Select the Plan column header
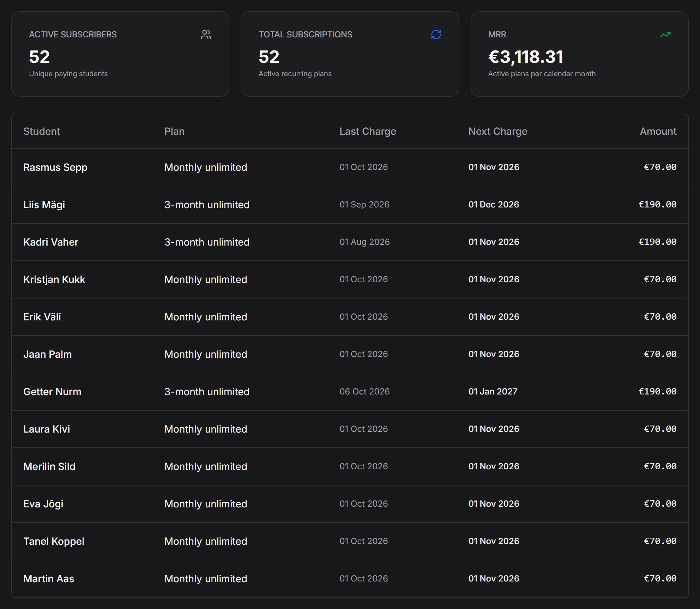This screenshot has width=700, height=609. click(x=174, y=131)
